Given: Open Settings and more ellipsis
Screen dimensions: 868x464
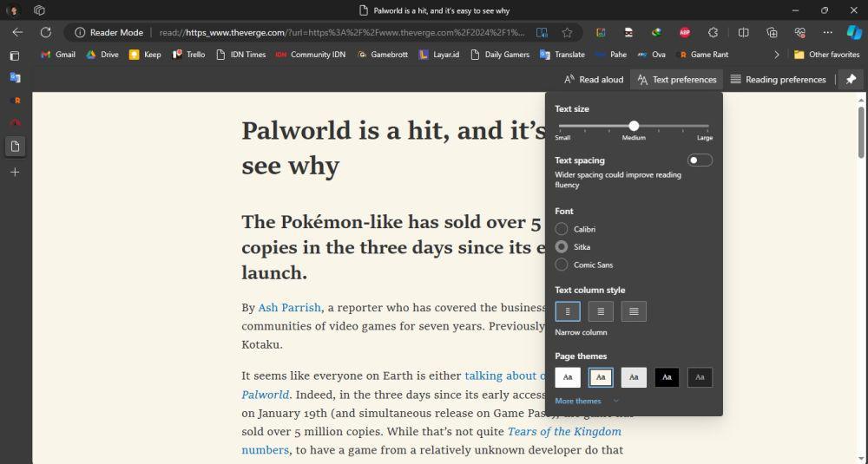Looking at the screenshot, I should pyautogui.click(x=827, y=33).
